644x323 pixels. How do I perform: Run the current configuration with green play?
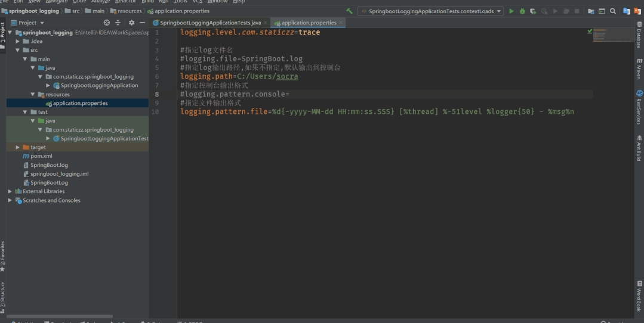click(511, 11)
